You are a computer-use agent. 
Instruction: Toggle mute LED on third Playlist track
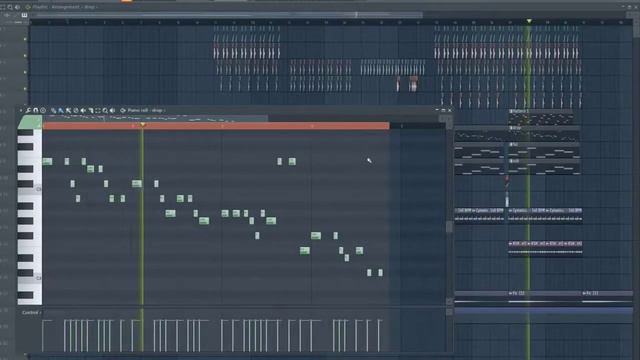(25, 72)
